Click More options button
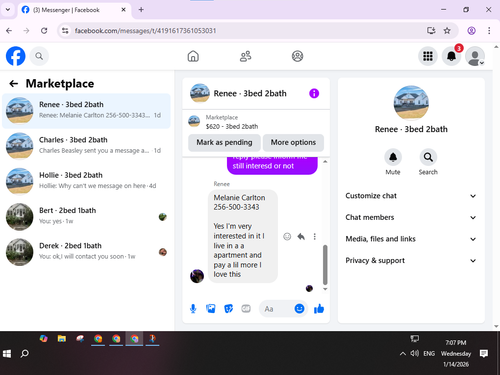The height and width of the screenshot is (375, 500). tap(293, 142)
